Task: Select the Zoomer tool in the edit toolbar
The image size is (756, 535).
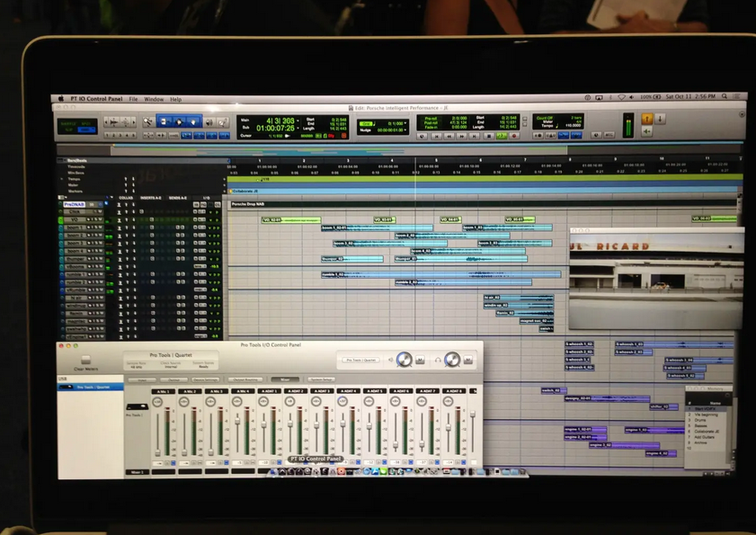Action: (148, 121)
